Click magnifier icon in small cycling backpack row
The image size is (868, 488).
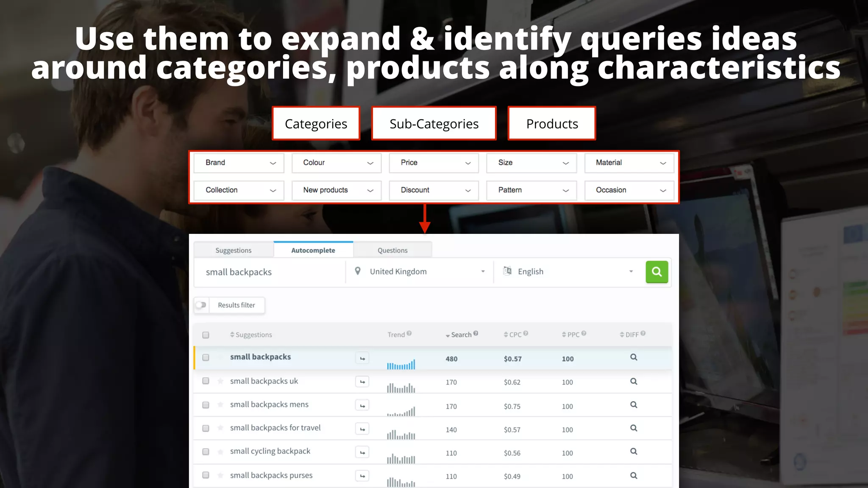click(x=634, y=451)
